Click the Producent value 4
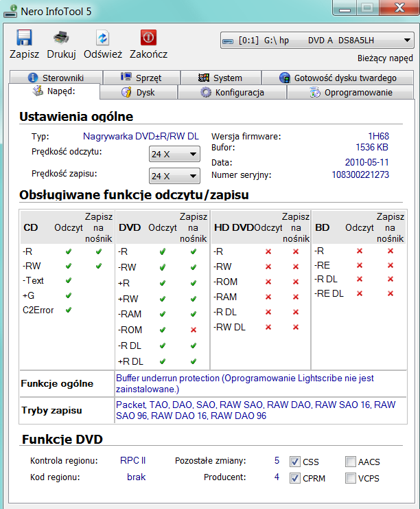Screen dimensions: 420x509 (x=277, y=477)
